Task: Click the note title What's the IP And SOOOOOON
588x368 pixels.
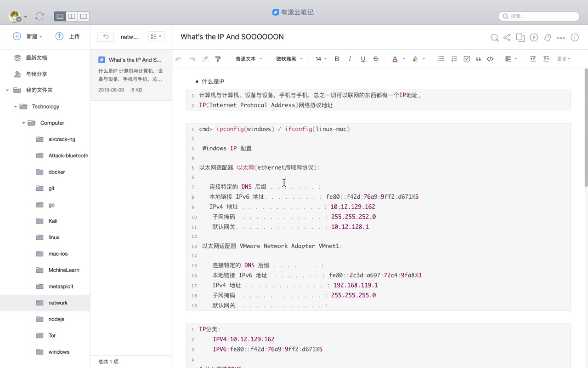Action: [x=232, y=37]
